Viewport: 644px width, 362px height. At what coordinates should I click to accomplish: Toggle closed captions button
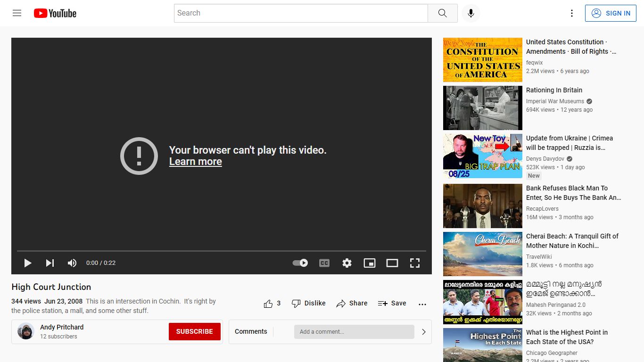point(324,263)
